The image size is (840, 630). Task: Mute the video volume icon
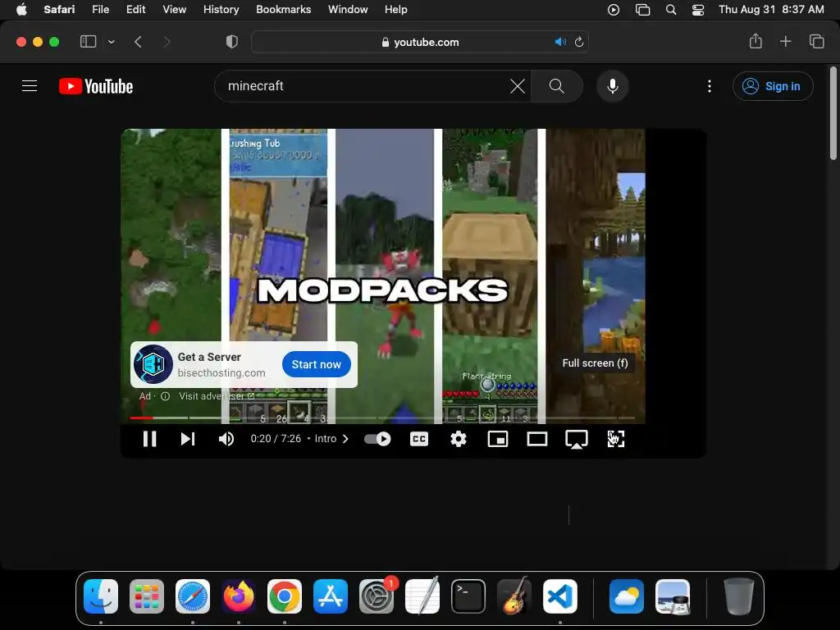tap(226, 439)
